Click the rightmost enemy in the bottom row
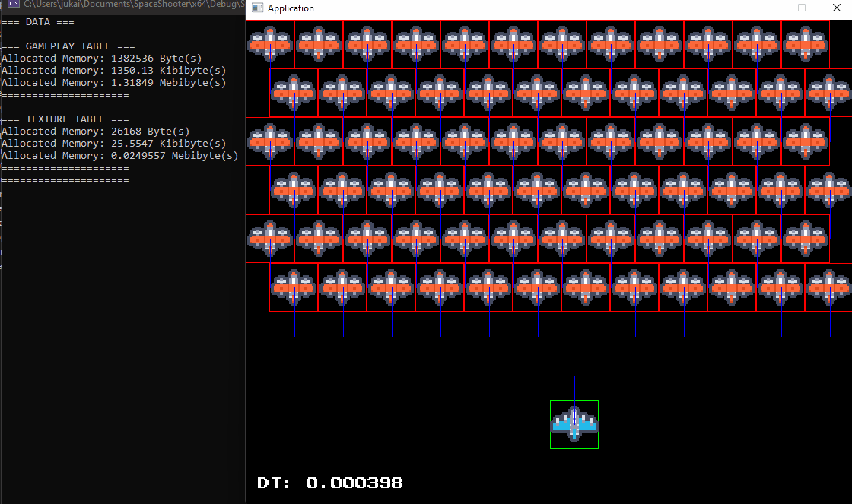 (829, 287)
